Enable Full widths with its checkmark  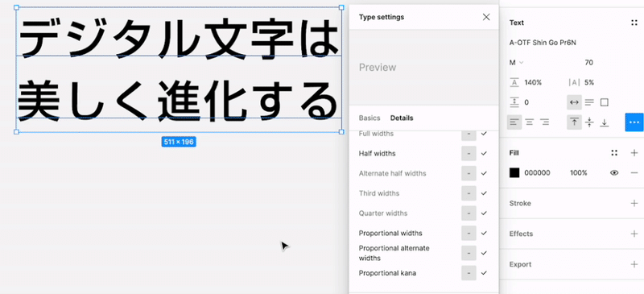point(484,134)
